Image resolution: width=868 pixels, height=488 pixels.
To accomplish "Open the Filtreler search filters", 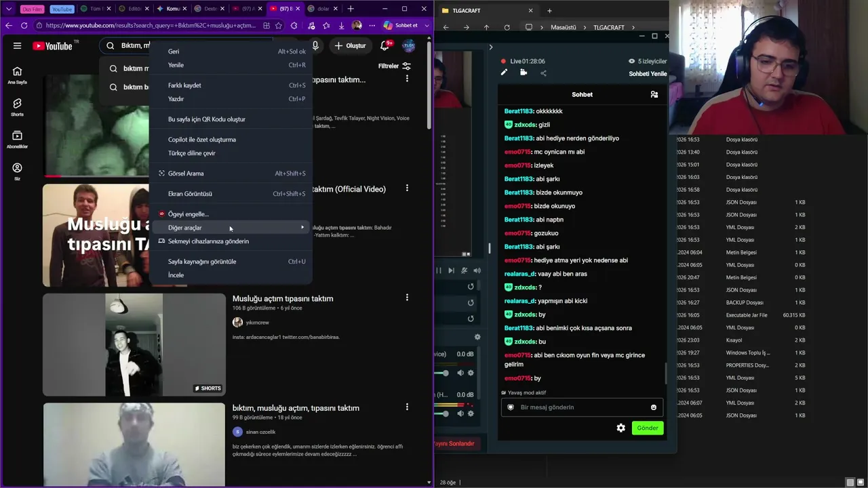I will (x=395, y=66).
